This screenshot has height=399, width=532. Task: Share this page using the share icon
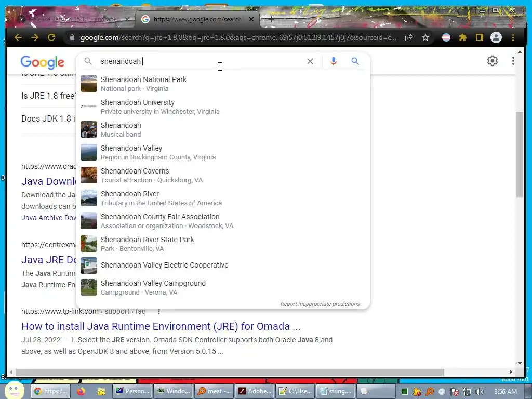[409, 37]
